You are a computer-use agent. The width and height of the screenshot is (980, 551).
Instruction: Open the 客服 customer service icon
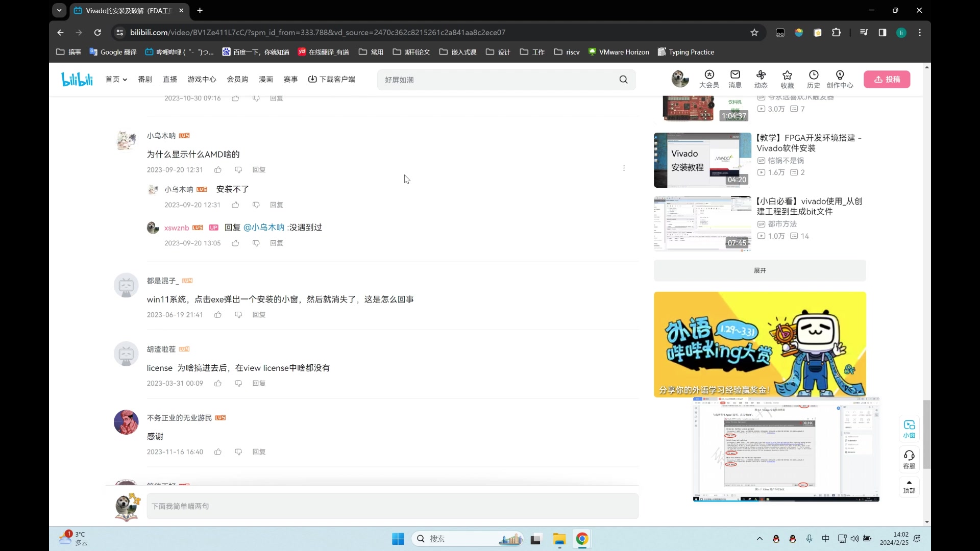(909, 459)
